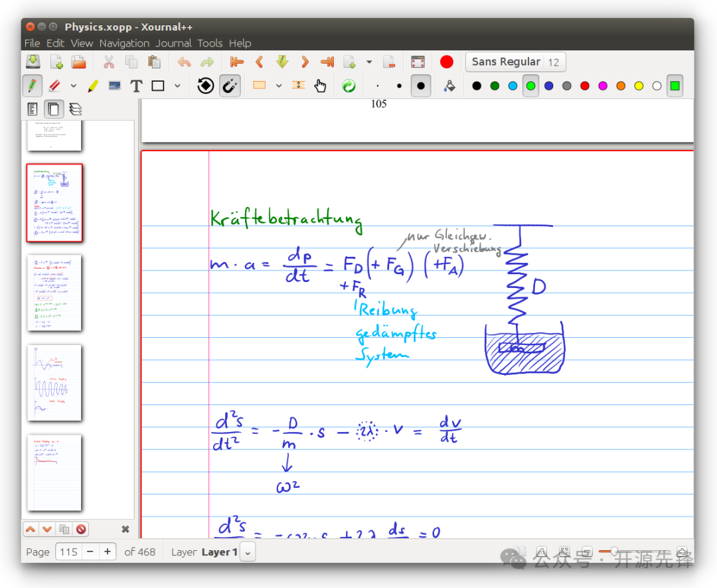This screenshot has height=588, width=717.
Task: Select the Text tool
Action: pyautogui.click(x=136, y=86)
